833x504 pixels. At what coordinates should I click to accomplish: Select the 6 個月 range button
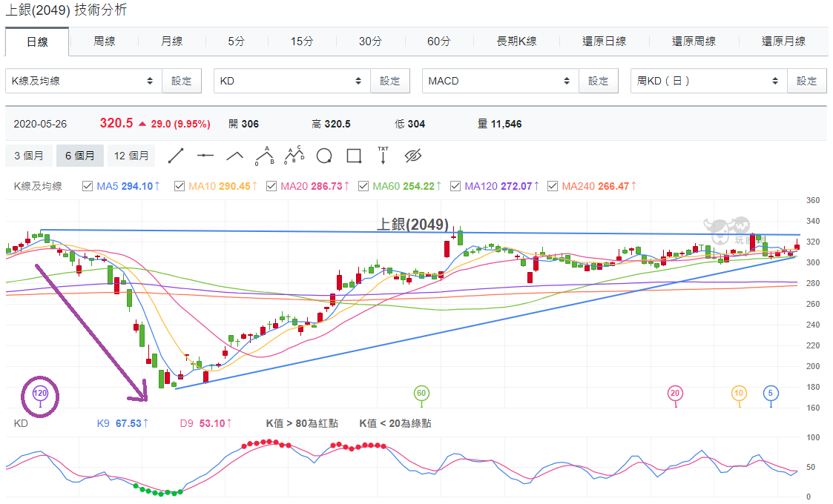click(79, 156)
